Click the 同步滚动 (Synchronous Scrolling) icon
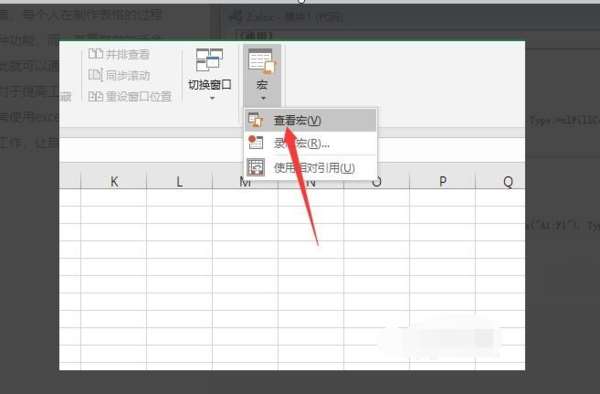600x394 pixels. (x=95, y=75)
